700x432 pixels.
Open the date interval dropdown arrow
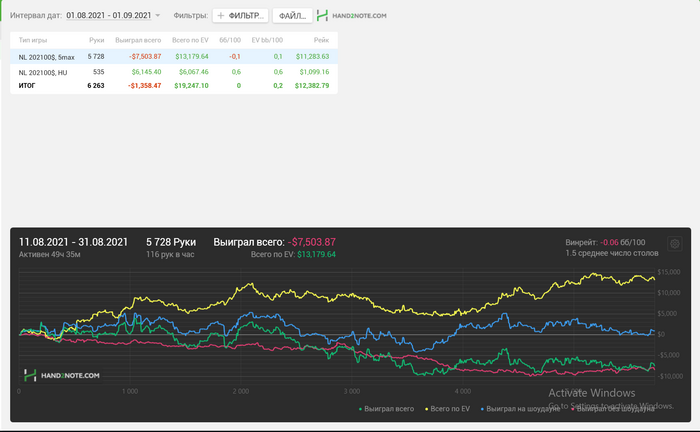pos(158,16)
